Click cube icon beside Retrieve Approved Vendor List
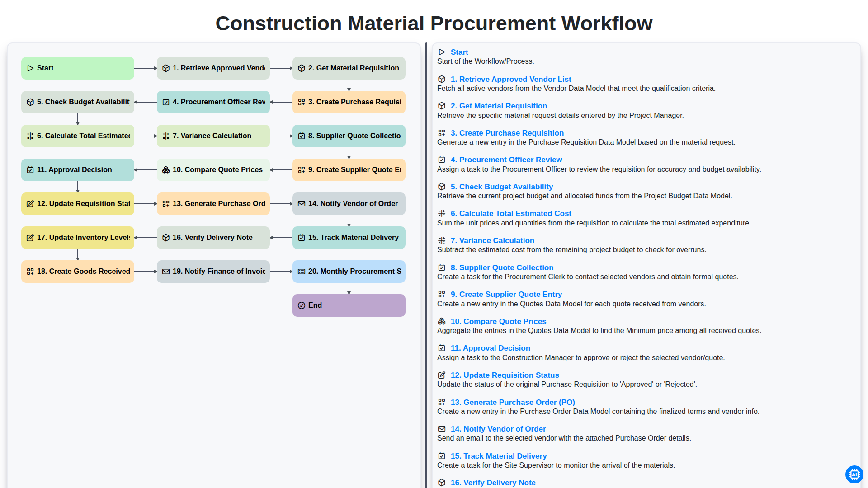The image size is (868, 488). [442, 79]
